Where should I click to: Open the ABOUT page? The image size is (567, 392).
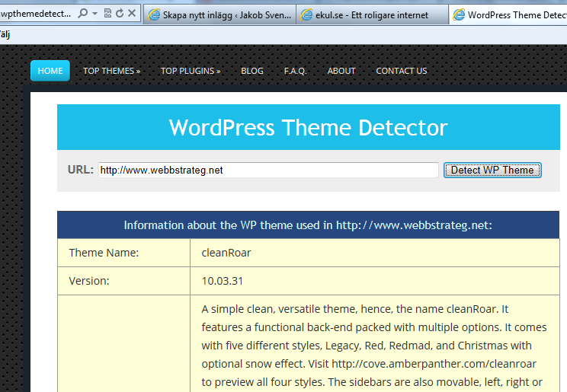click(341, 71)
